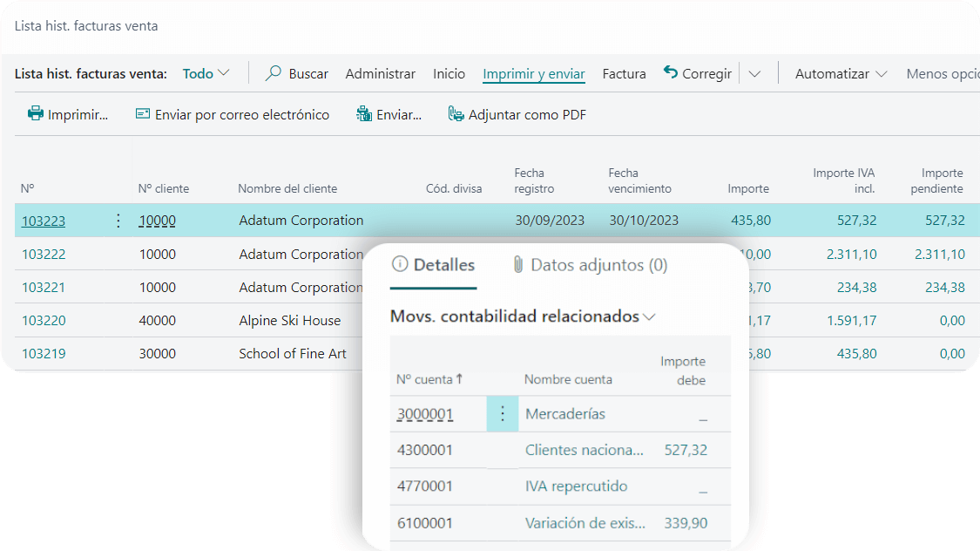Viewport: 980px width, 551px height.
Task: Click Variación de exis... account name
Action: pos(585,523)
